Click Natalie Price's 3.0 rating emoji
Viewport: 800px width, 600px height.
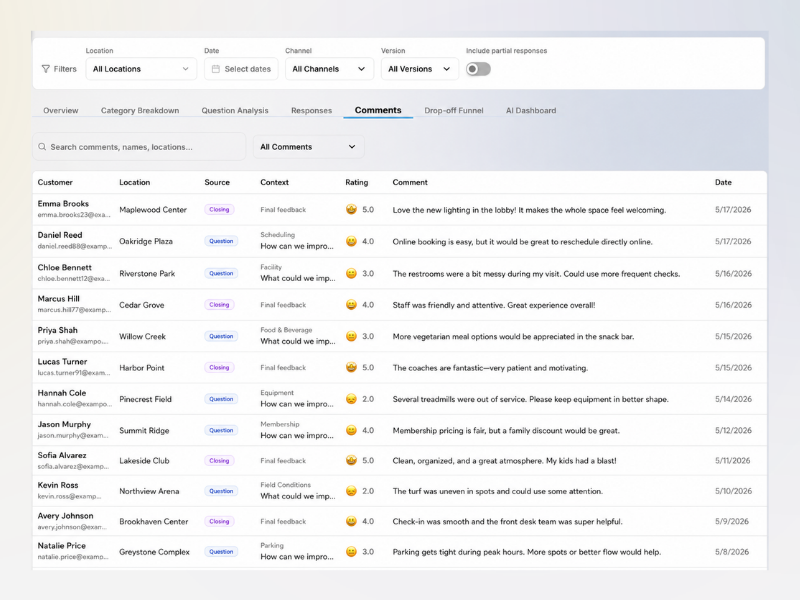click(351, 552)
